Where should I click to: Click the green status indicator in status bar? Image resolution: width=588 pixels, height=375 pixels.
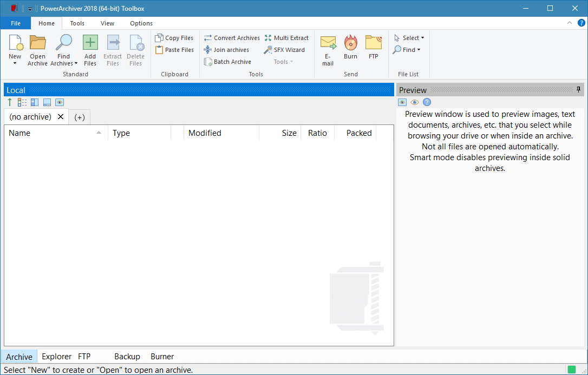(572, 370)
